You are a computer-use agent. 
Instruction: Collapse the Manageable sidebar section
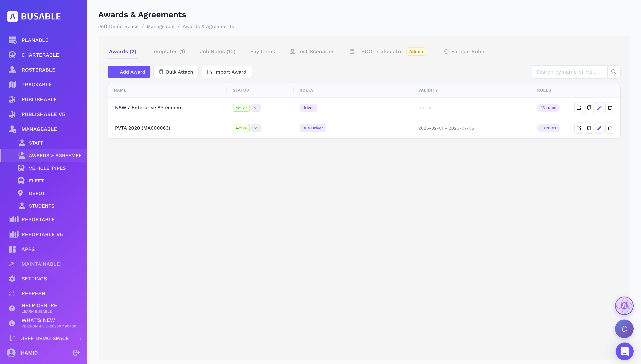39,129
